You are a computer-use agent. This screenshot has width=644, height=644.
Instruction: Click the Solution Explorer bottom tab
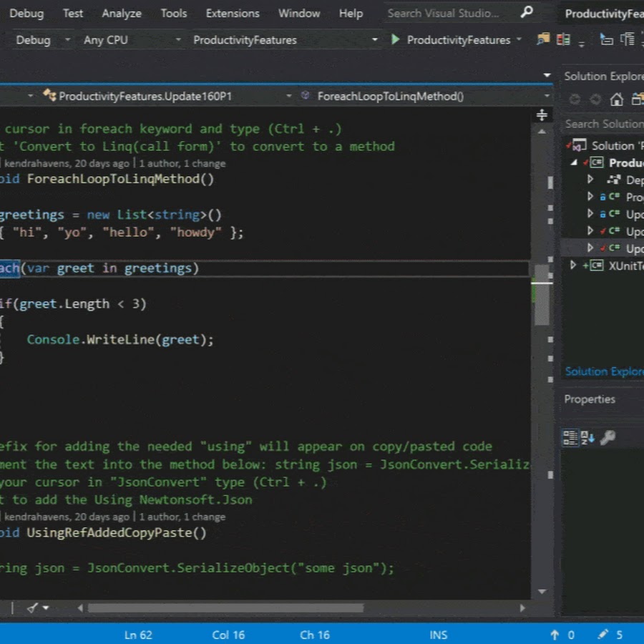(x=604, y=371)
